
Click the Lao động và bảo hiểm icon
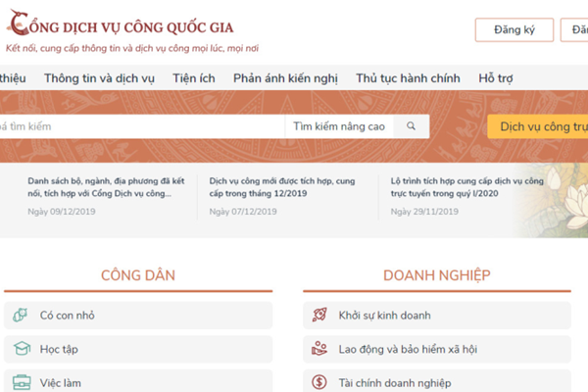pos(319,349)
